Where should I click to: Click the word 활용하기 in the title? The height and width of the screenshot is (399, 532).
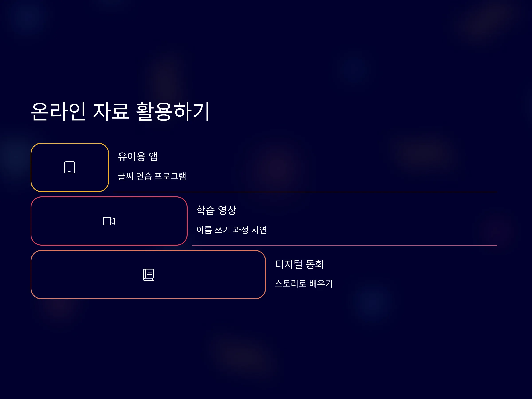[x=173, y=111]
